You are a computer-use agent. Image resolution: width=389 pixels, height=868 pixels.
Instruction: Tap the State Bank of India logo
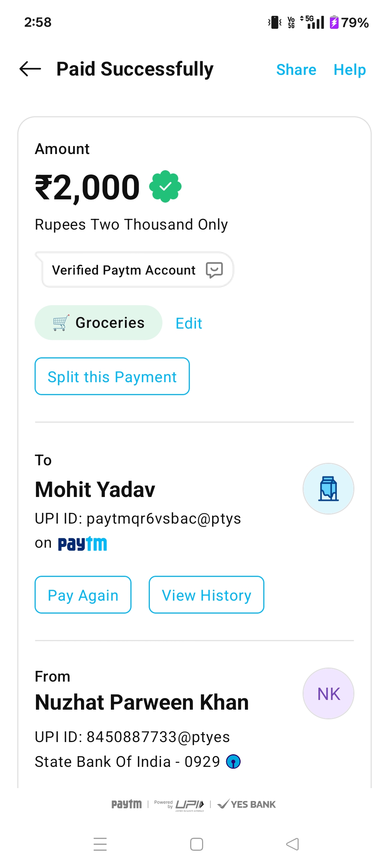click(233, 761)
